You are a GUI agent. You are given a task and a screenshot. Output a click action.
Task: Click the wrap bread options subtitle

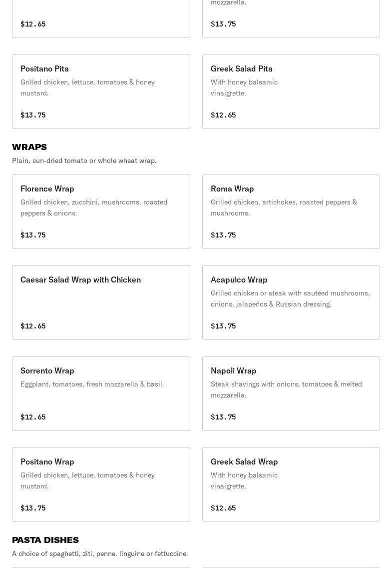click(x=84, y=160)
